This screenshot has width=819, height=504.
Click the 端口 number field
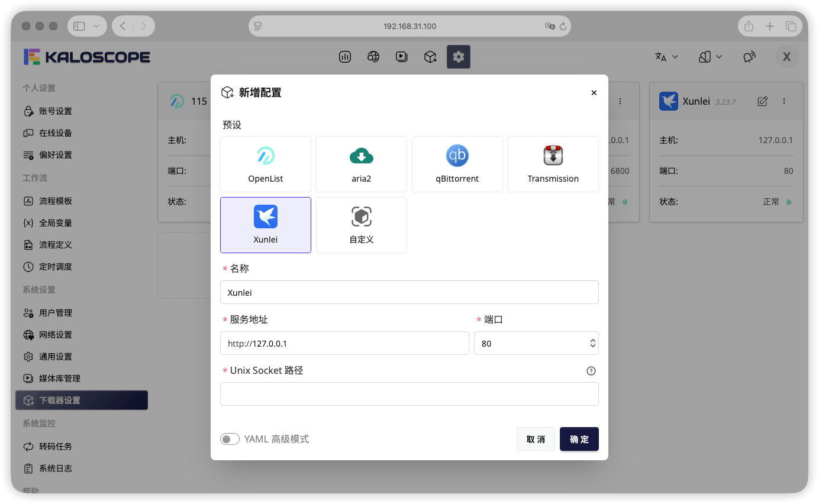click(x=536, y=343)
